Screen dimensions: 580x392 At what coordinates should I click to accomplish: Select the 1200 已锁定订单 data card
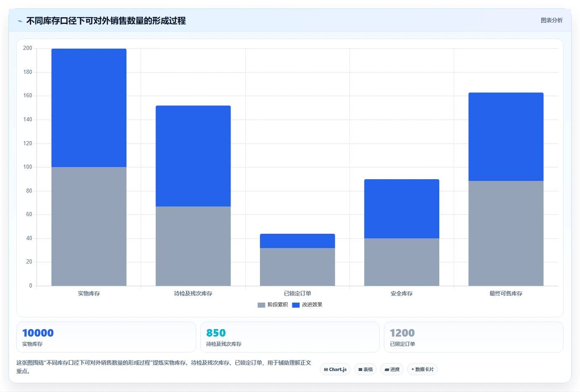pos(474,337)
